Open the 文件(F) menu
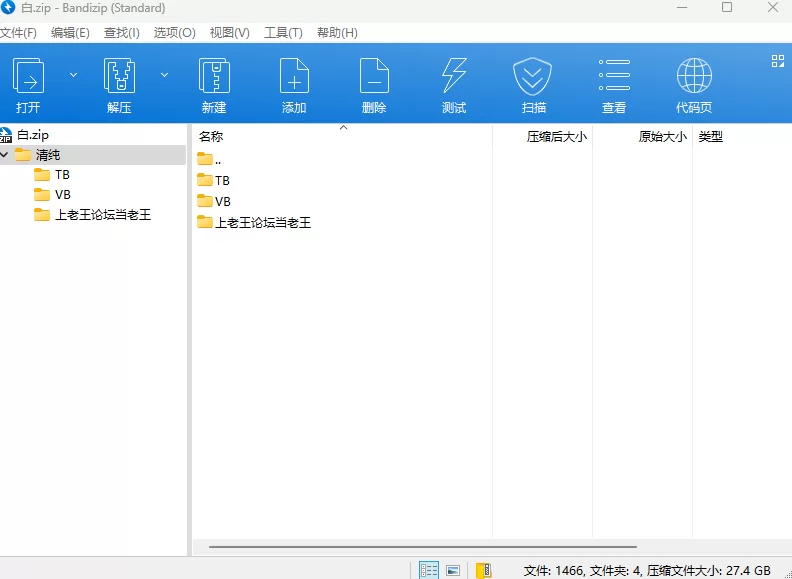 (18, 33)
